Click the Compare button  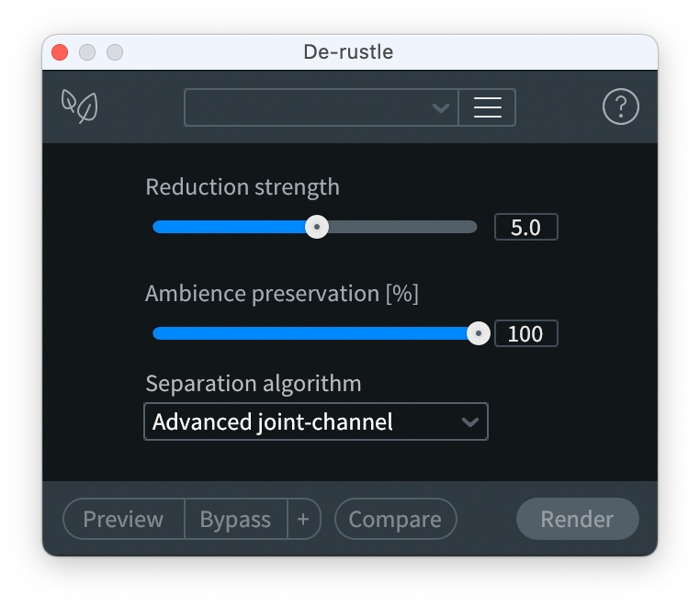(396, 519)
